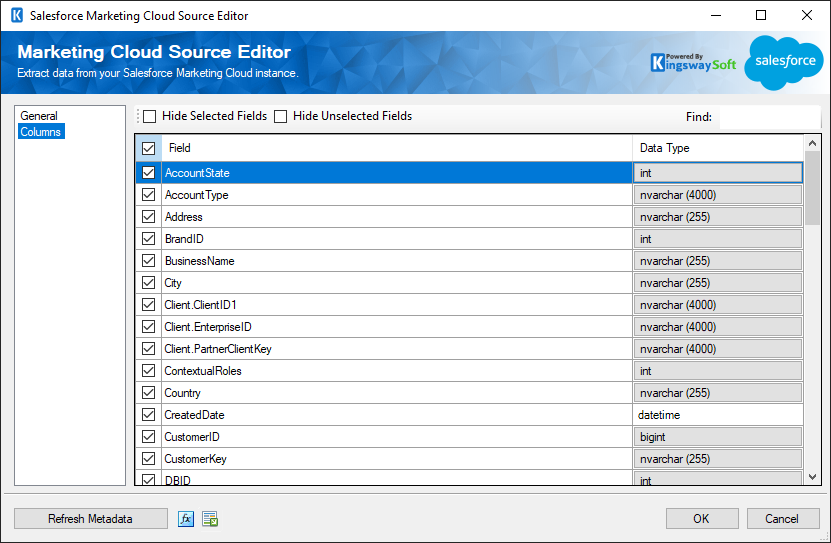Click the Field column header
Viewport: 831px width, 543px height.
(397, 148)
